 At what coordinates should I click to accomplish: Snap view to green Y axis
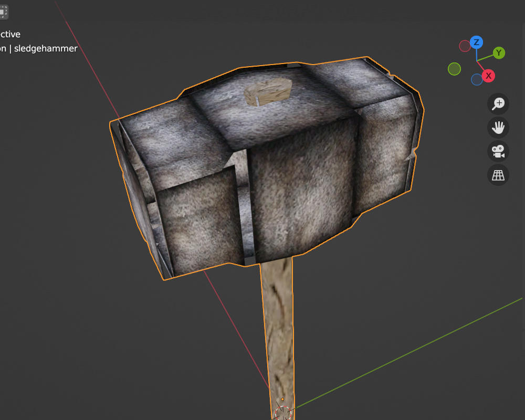(499, 52)
